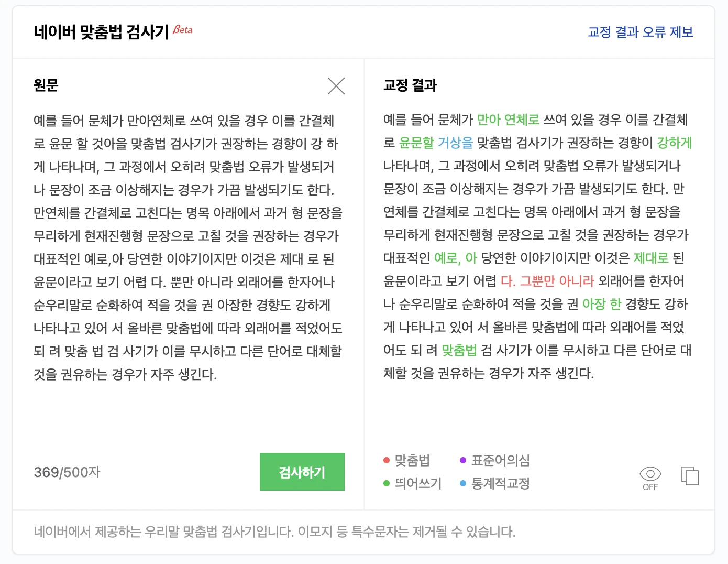728x564 pixels.
Task: Click the green 띄어쓰기 legend dot
Action: point(386,484)
